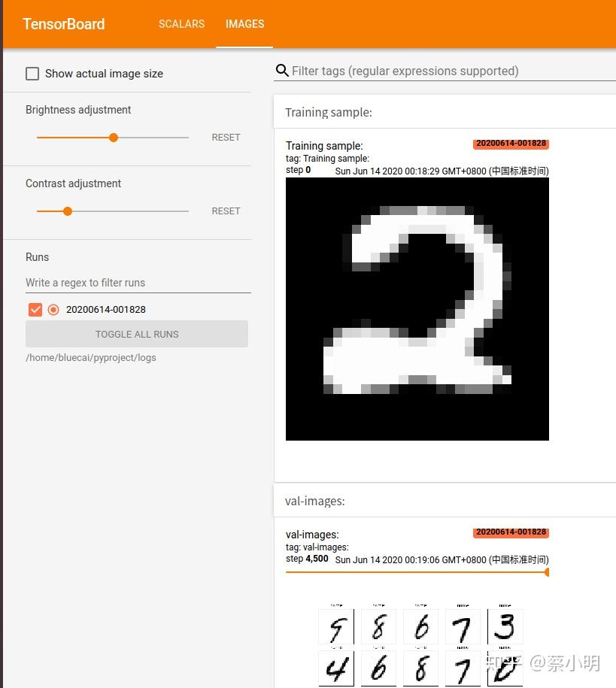Image resolution: width=616 pixels, height=688 pixels.
Task: Click the TensorBoard logo
Action: [x=63, y=24]
